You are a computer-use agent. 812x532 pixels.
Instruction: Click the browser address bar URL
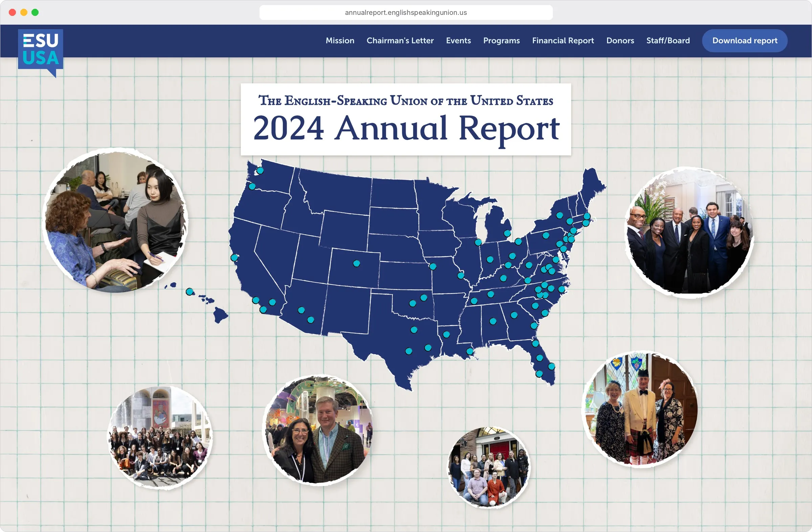tap(406, 13)
